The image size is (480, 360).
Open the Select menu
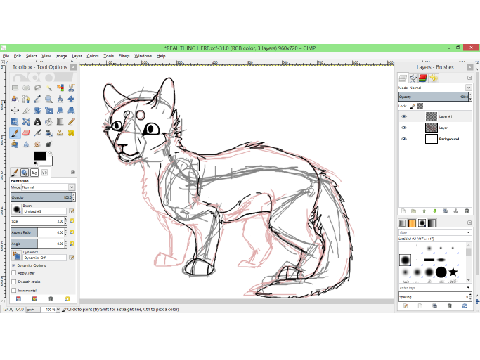coord(31,56)
